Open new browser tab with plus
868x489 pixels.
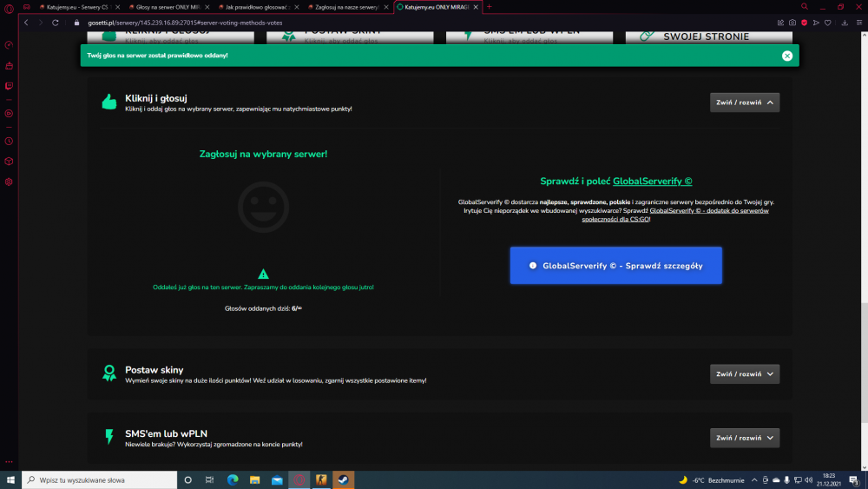[x=489, y=7]
